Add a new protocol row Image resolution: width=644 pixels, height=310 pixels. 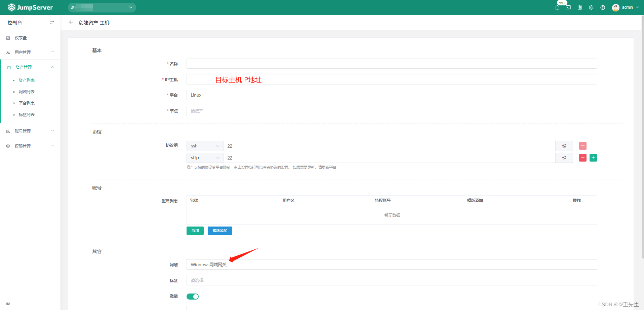tap(593, 158)
